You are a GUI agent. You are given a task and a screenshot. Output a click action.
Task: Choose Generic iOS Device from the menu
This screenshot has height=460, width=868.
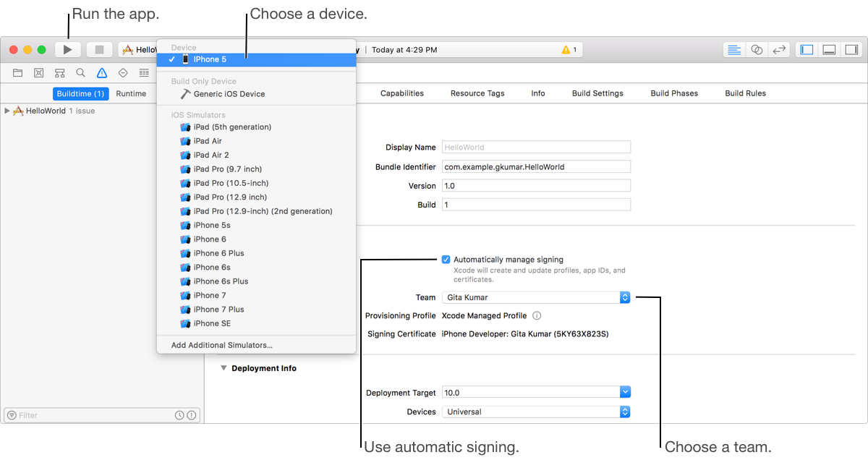click(x=256, y=94)
